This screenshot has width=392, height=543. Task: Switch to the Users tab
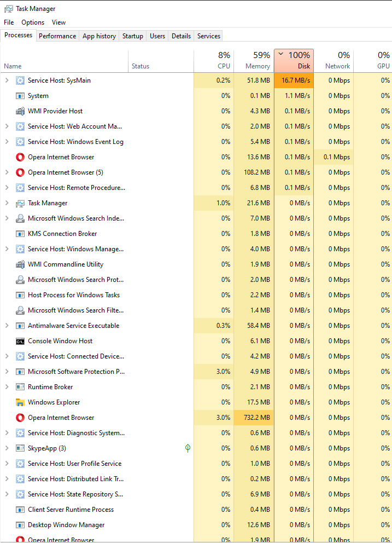pos(157,36)
